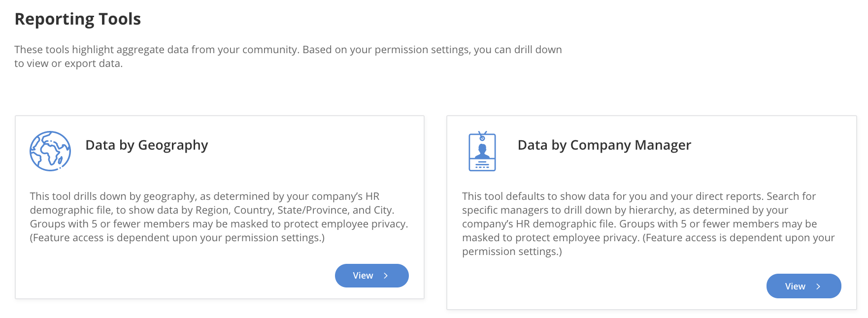This screenshot has height=318, width=868.
Task: Click the line 'specific managers to drill down by hierarchy'
Action: pos(625,210)
